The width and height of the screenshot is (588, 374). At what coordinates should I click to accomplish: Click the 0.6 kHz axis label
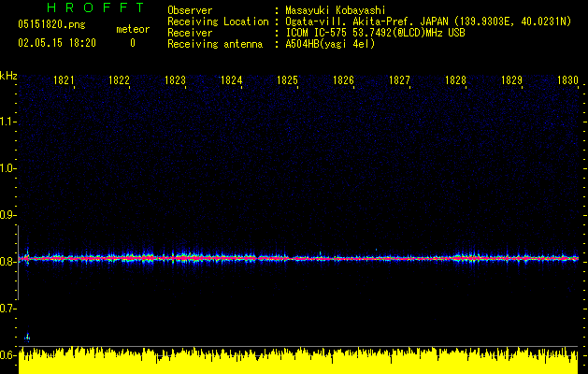(x=7, y=355)
